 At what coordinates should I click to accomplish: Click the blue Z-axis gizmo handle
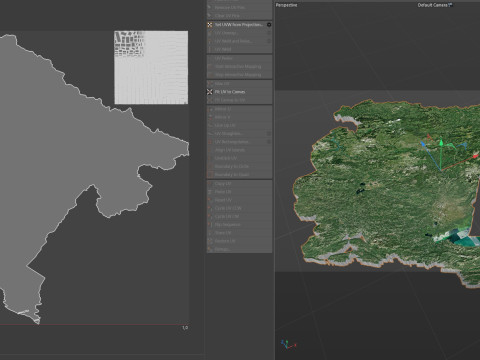(x=423, y=144)
